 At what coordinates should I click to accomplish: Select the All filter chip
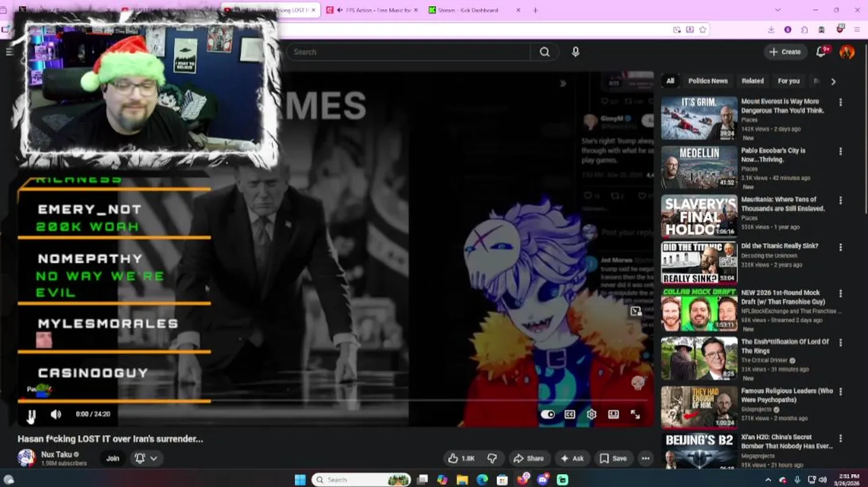coord(670,81)
